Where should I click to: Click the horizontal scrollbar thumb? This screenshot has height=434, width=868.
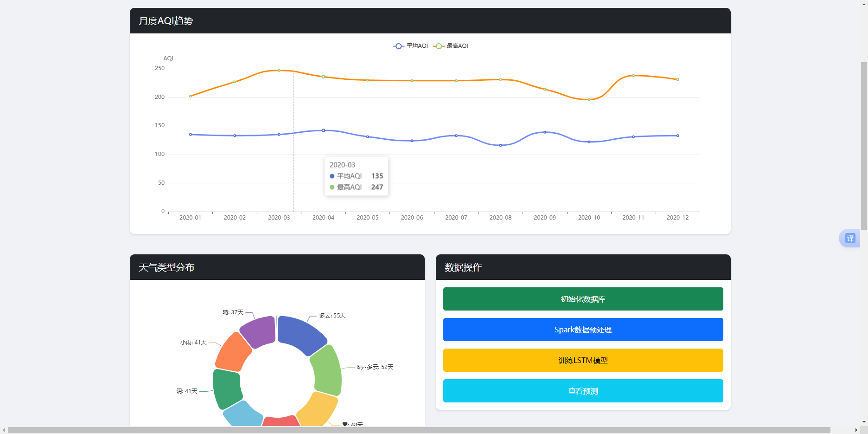pyautogui.click(x=419, y=430)
